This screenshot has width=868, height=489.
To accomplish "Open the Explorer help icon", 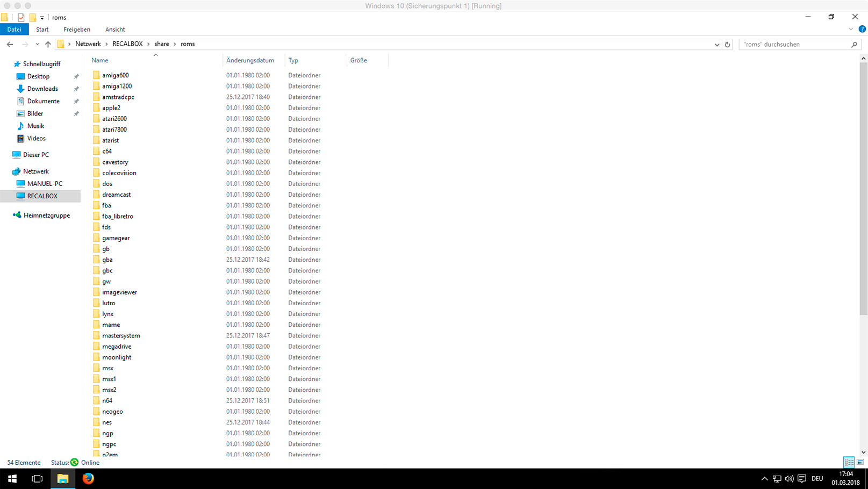I will pos(862,29).
